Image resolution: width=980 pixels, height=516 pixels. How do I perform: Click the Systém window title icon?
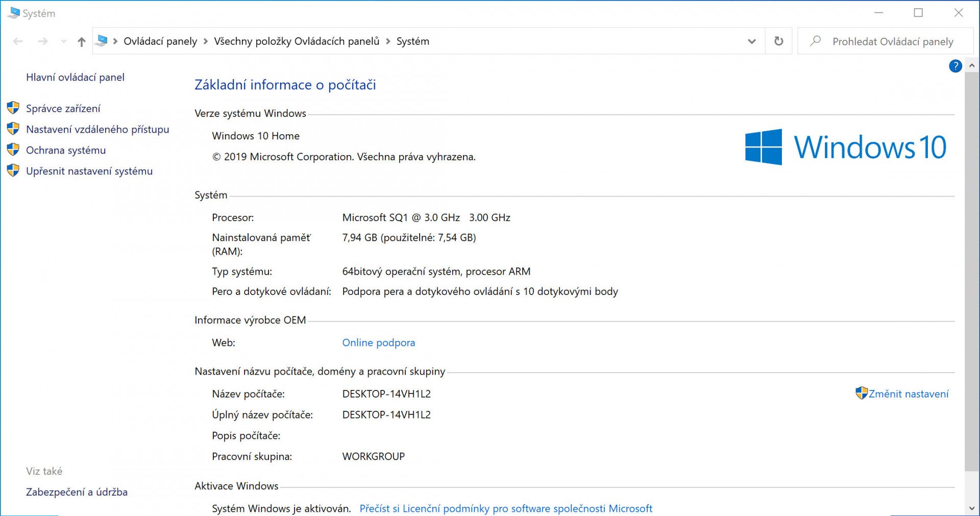click(13, 13)
